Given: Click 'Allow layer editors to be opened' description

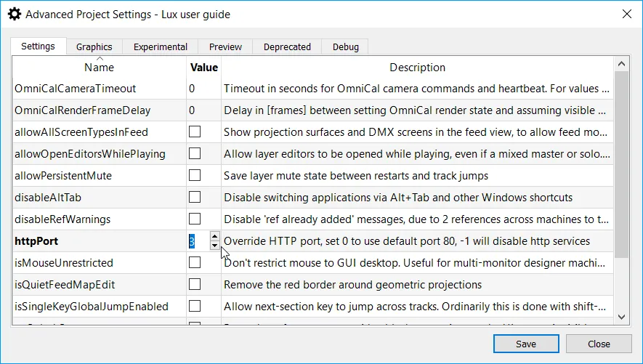Looking at the screenshot, I should 417,154.
